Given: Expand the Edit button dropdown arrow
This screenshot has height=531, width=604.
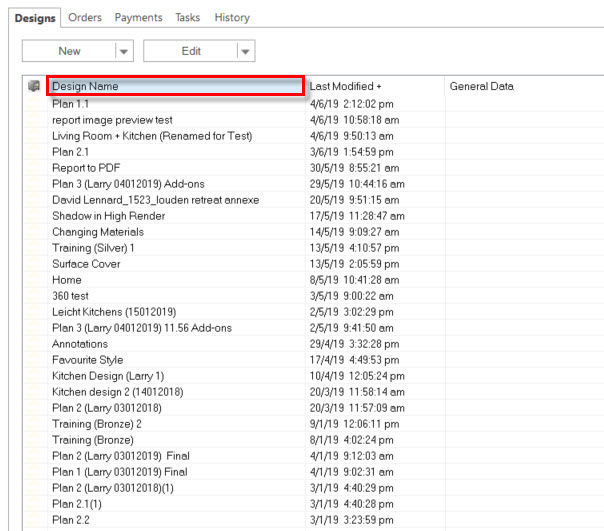Looking at the screenshot, I should point(246,51).
